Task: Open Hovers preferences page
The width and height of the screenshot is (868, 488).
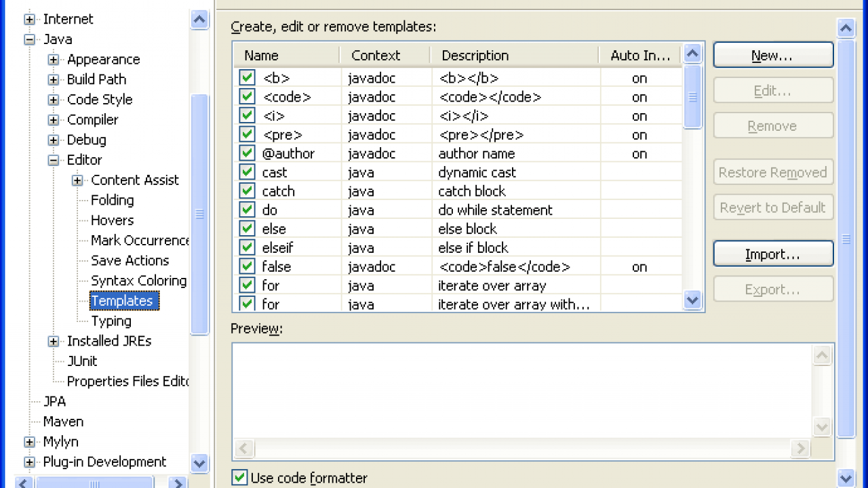Action: (x=113, y=220)
